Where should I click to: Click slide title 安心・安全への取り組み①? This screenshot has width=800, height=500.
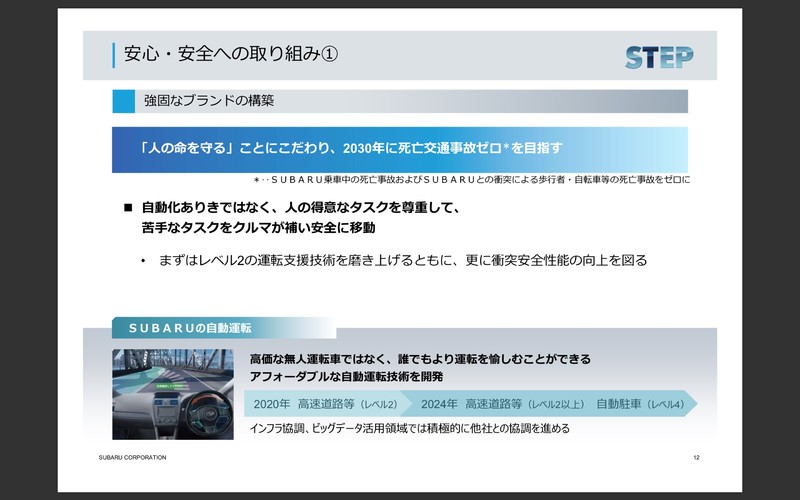pyautogui.click(x=231, y=54)
